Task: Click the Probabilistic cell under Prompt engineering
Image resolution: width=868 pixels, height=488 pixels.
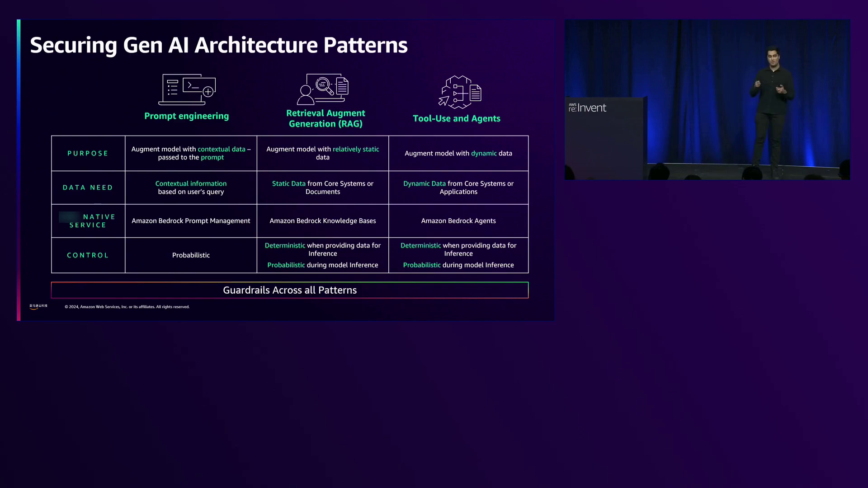Action: click(x=191, y=255)
